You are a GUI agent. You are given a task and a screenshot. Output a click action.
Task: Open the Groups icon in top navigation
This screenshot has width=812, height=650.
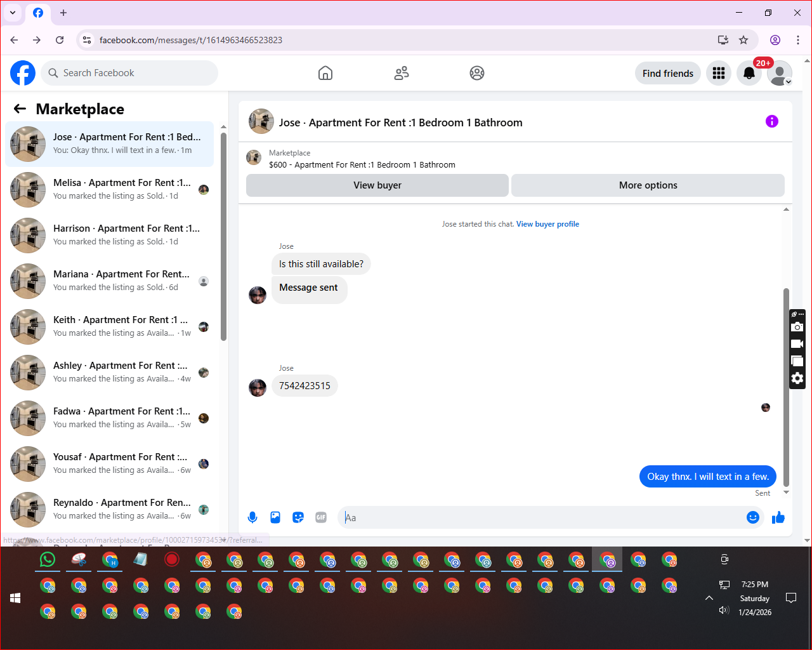[477, 73]
